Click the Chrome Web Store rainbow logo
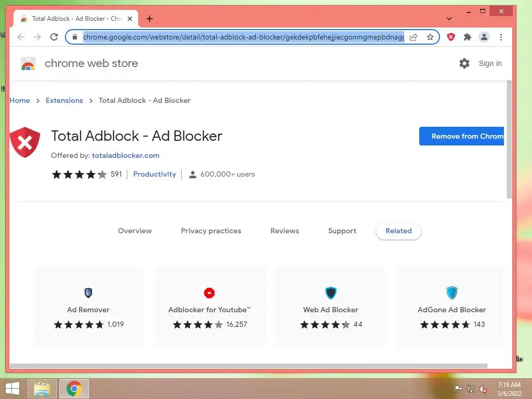Viewport: 532px width, 399px height. 28,64
